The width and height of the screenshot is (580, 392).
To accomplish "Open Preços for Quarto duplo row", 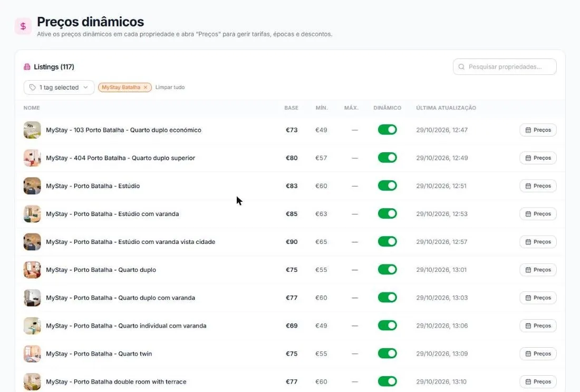I will 538,270.
